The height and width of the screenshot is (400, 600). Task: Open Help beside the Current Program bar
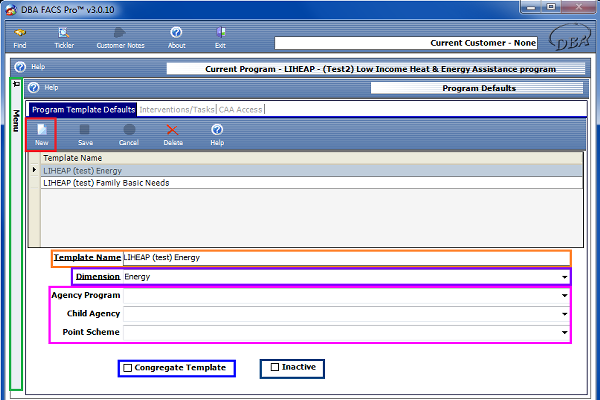tap(30, 67)
